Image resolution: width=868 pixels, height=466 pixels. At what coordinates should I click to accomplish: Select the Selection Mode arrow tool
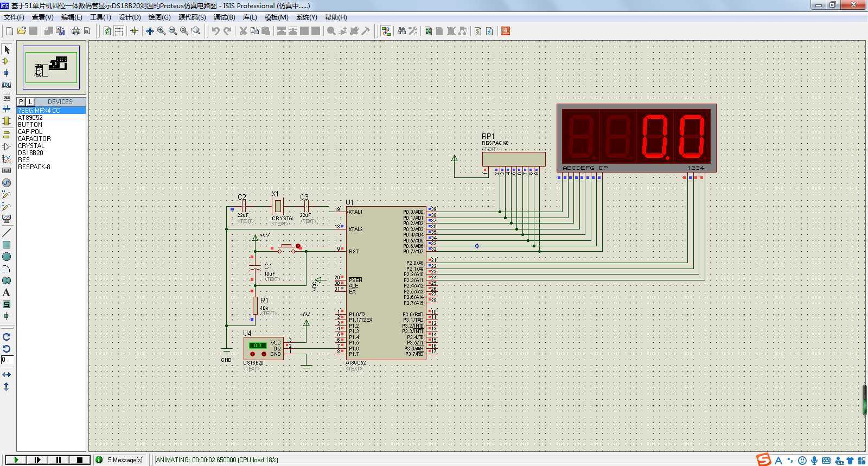pos(7,49)
